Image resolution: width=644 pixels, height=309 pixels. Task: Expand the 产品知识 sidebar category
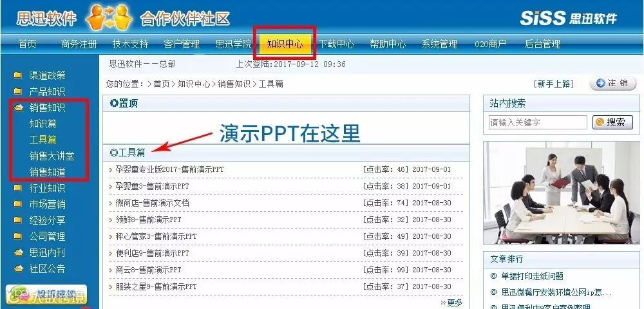click(47, 91)
